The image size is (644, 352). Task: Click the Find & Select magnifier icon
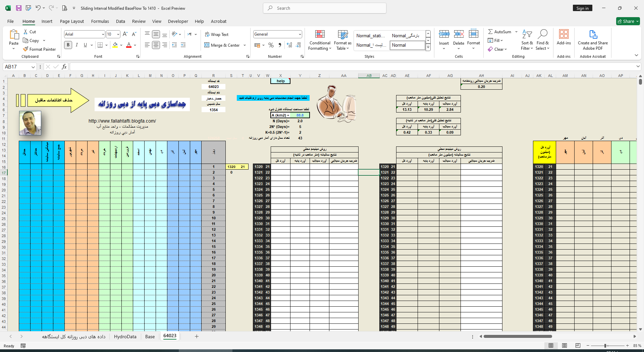tap(542, 35)
